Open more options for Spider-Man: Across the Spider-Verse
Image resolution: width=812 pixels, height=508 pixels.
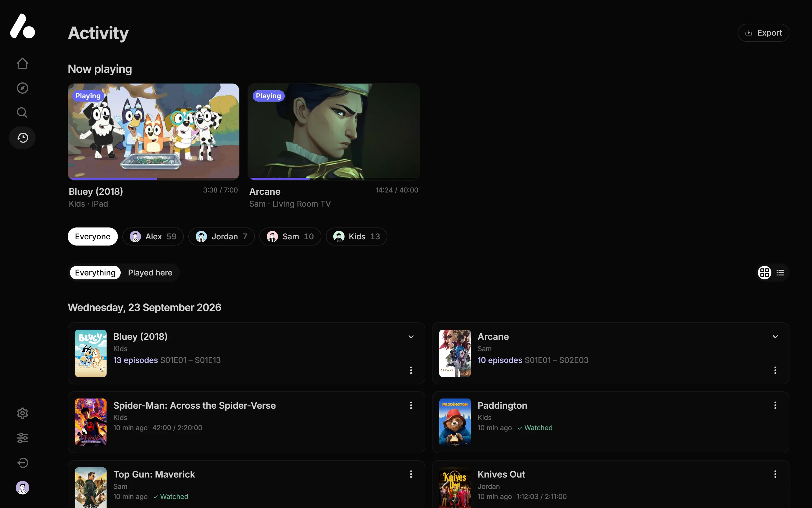pyautogui.click(x=411, y=405)
